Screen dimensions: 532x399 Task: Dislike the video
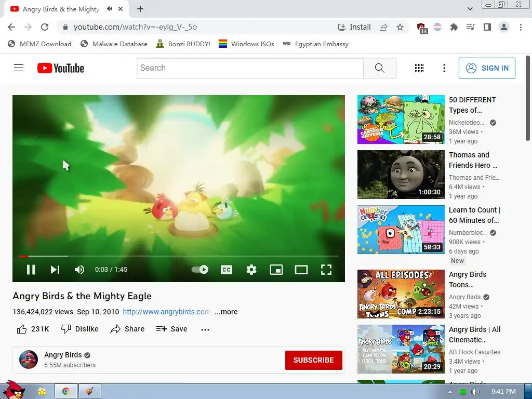pyautogui.click(x=79, y=329)
